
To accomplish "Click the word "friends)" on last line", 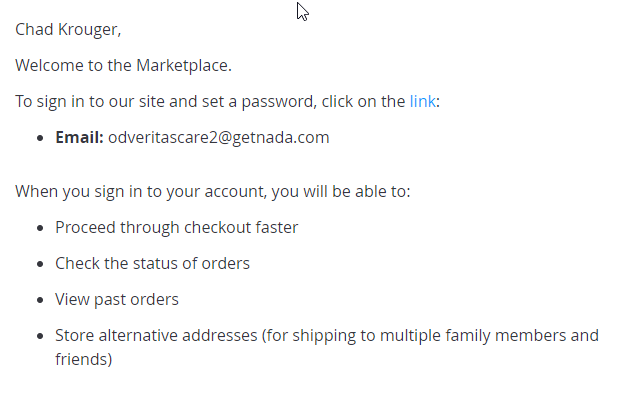I will (x=84, y=360).
